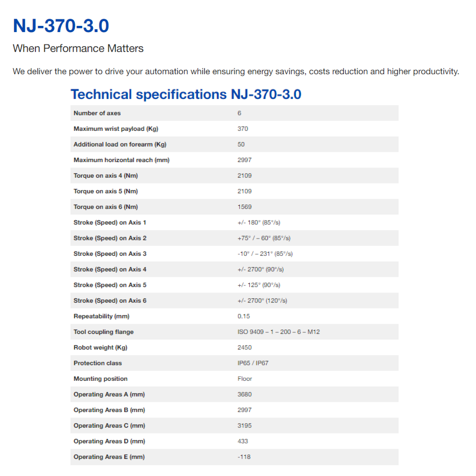Select the Stroke on Axis 1 value
Image resolution: width=476 pixels, height=476 pixels.
click(258, 222)
